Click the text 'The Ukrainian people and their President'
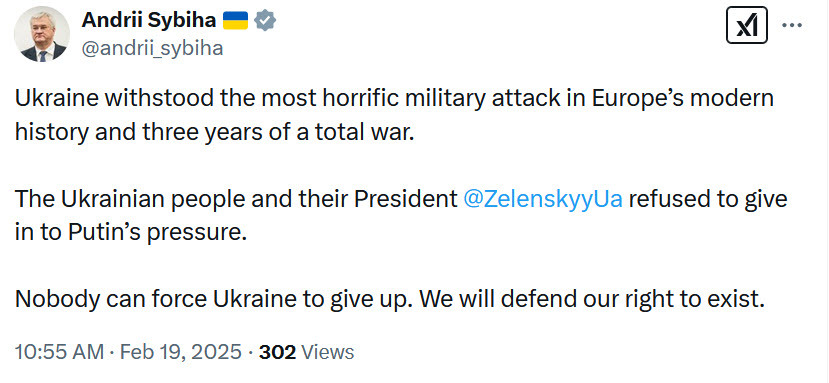The width and height of the screenshot is (829, 383). tap(236, 200)
